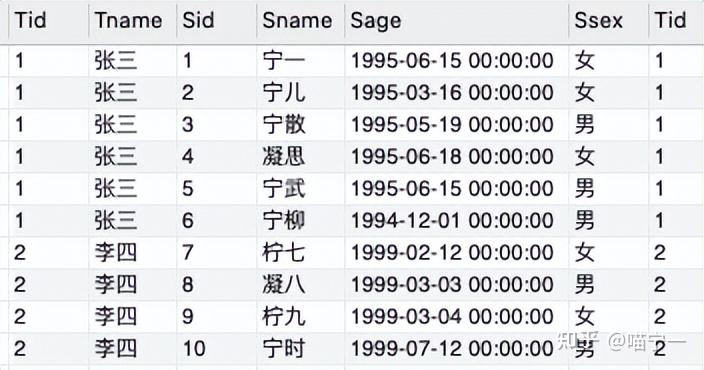
Task: Select the cell containing 凝思
Action: (300, 157)
